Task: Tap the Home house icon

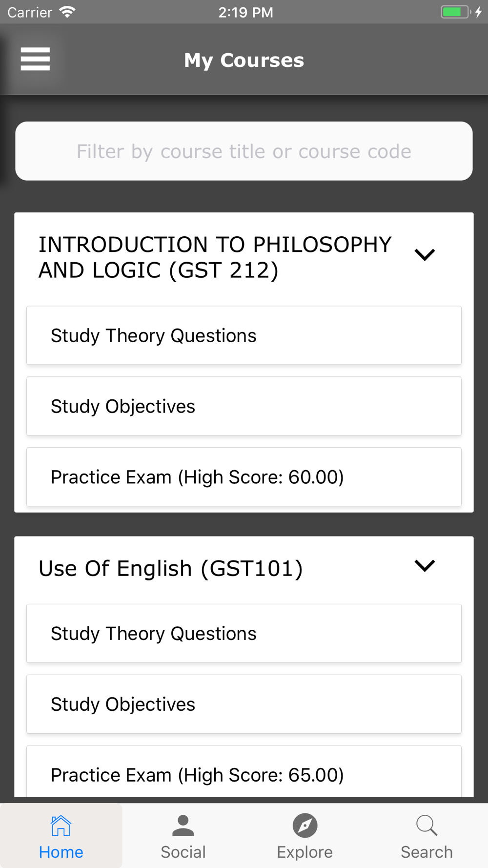Action: point(61,826)
